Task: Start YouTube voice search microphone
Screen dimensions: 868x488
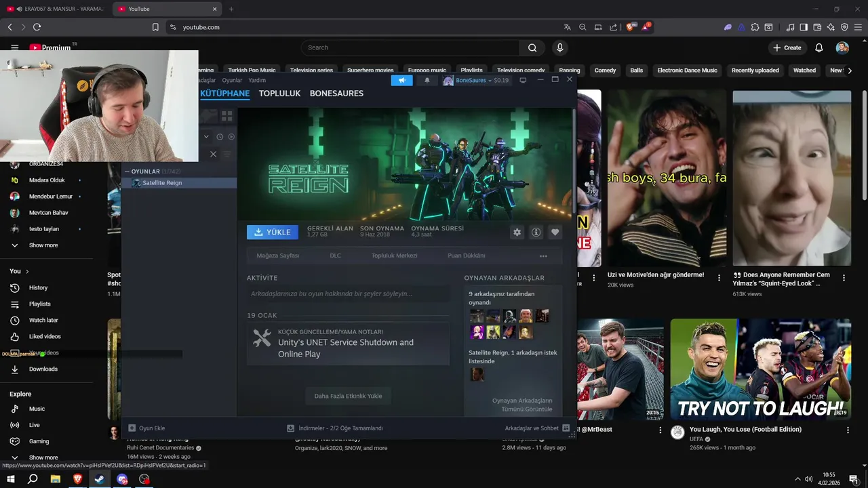Action: [x=559, y=47]
